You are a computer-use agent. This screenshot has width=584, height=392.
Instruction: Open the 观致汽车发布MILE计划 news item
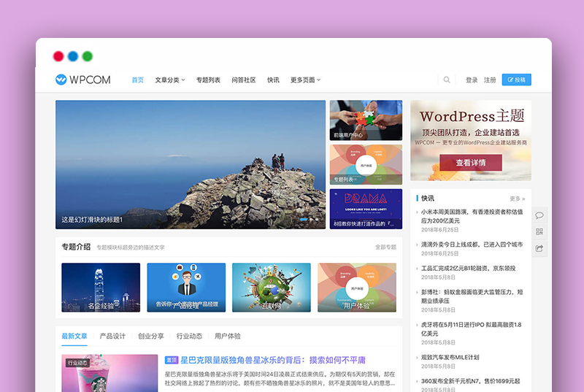pos(450,358)
